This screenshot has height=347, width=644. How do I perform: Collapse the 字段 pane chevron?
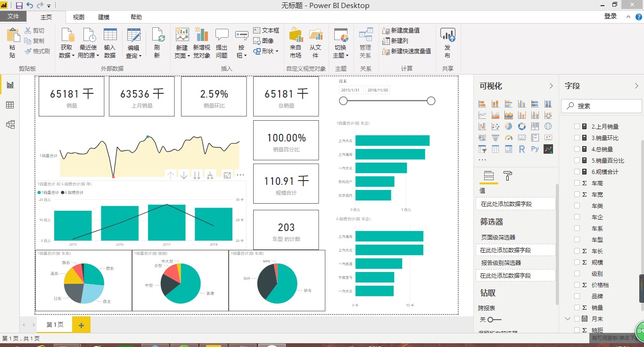click(x=637, y=86)
